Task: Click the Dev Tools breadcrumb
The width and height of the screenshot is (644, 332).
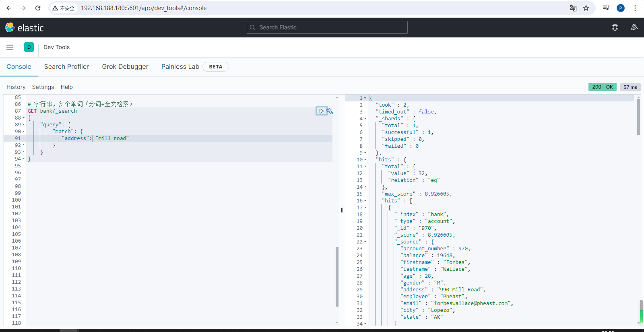Action: [x=57, y=47]
